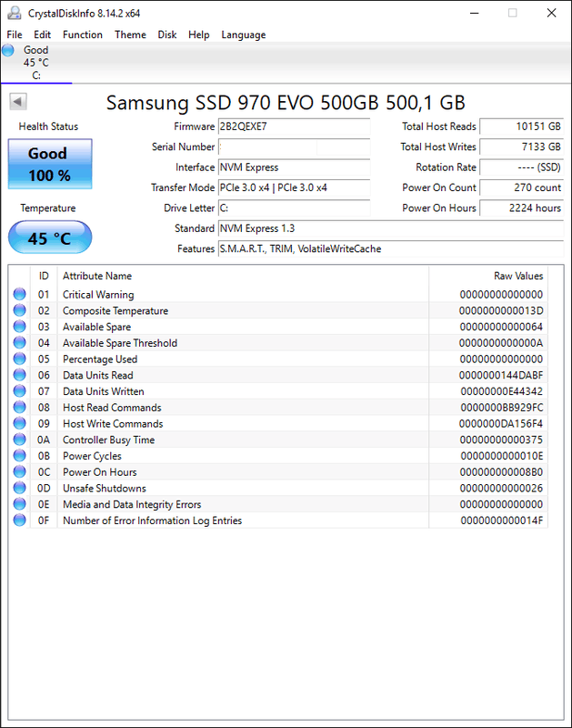Click status orb for Host Read Commands row
This screenshot has height=728, width=572.
[19, 407]
